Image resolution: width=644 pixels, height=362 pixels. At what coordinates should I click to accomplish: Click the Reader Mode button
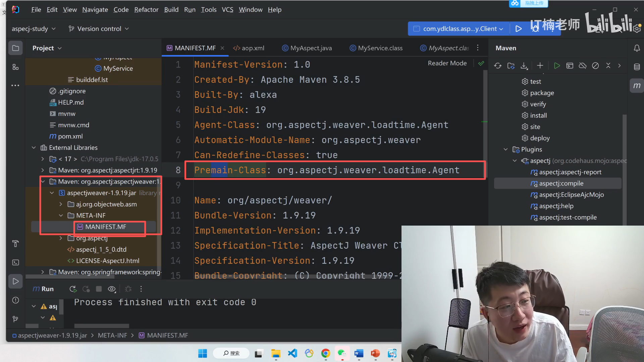(x=447, y=63)
